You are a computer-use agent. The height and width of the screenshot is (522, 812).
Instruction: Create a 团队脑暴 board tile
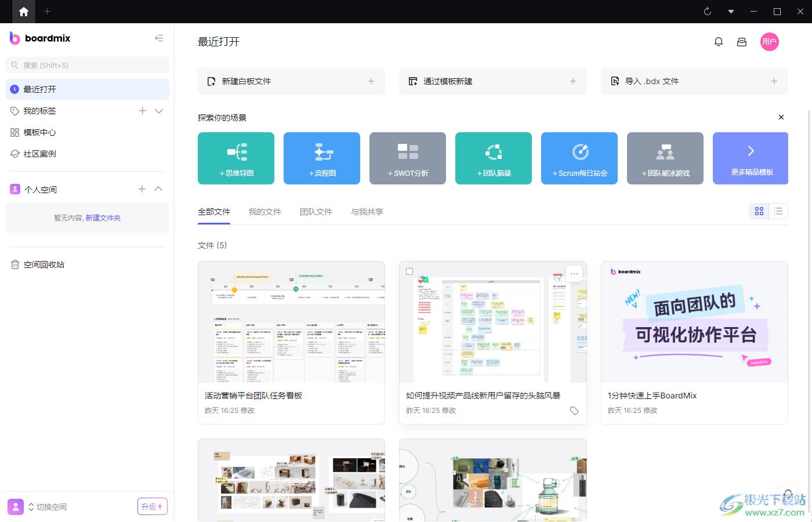[494, 158]
